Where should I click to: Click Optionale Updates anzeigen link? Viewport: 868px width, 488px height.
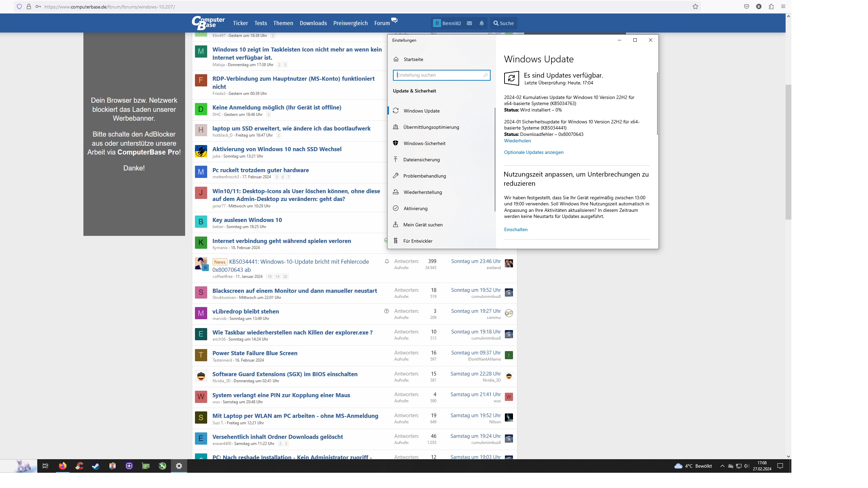point(533,152)
